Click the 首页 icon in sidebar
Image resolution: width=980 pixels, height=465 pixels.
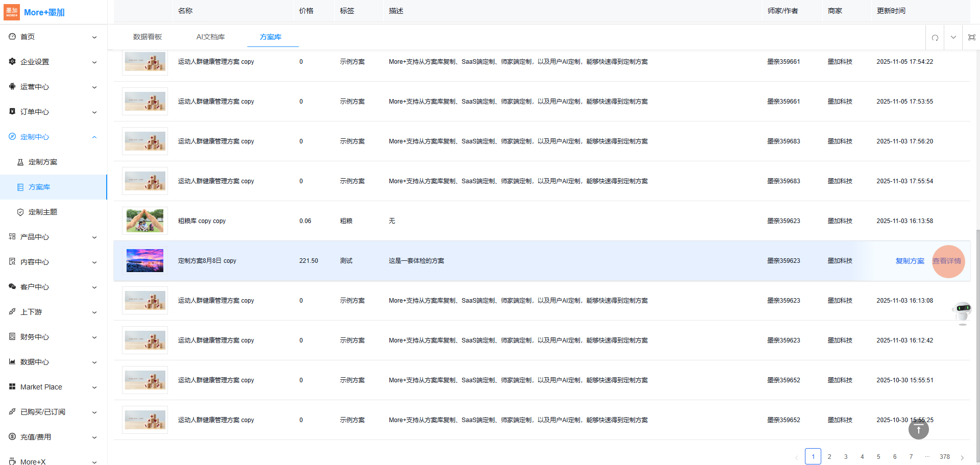tap(12, 37)
